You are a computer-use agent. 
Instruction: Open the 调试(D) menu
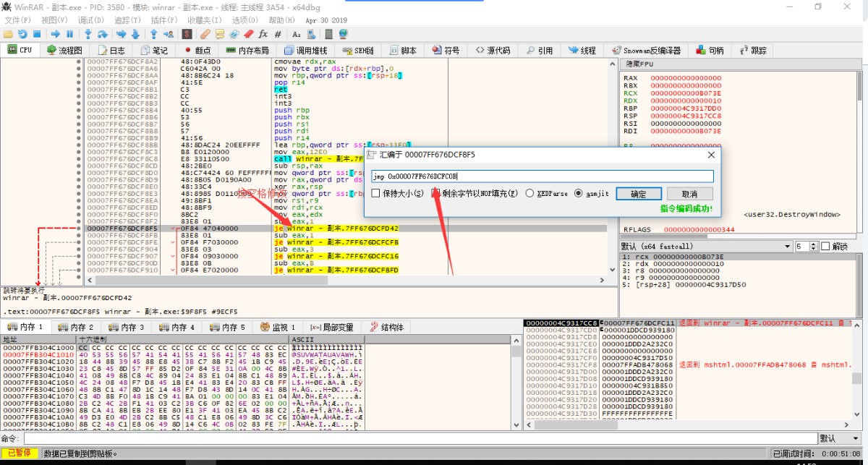90,20
